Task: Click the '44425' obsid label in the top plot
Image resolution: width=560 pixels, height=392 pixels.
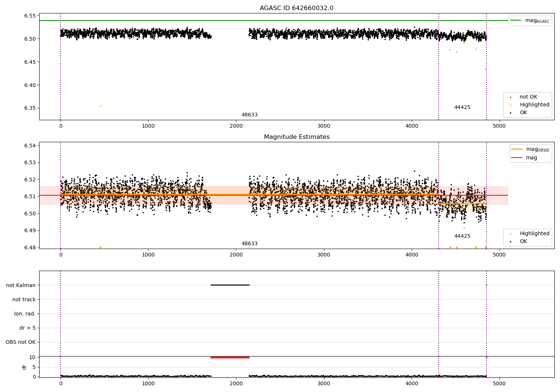Action: point(462,108)
